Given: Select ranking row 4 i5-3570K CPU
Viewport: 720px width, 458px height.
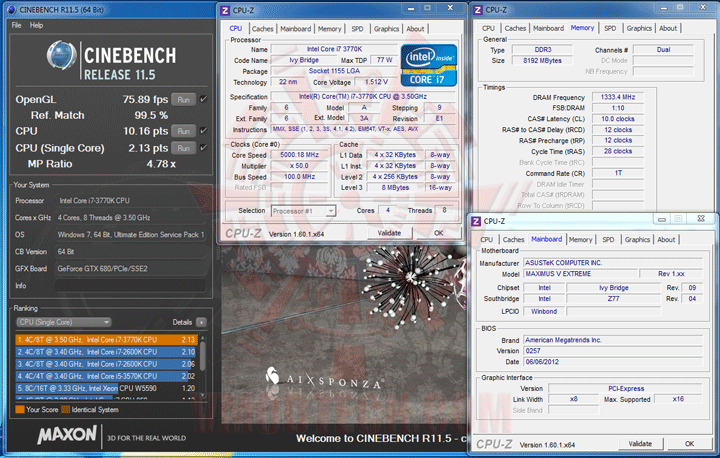Looking at the screenshot, I should (x=106, y=376).
